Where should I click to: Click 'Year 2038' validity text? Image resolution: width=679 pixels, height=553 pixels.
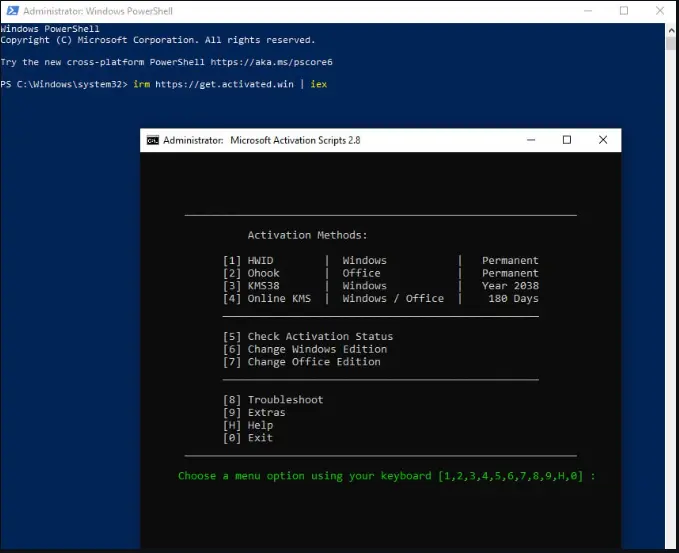[x=510, y=286]
